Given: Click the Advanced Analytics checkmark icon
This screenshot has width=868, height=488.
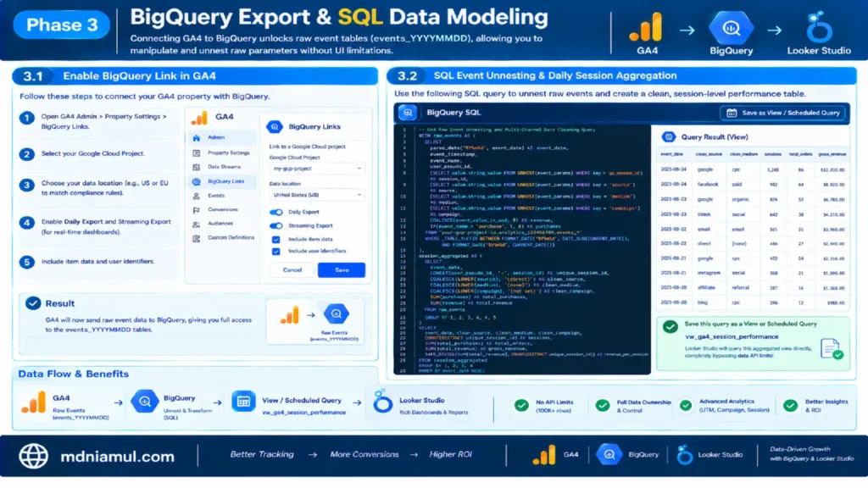Looking at the screenshot, I should pos(685,406).
